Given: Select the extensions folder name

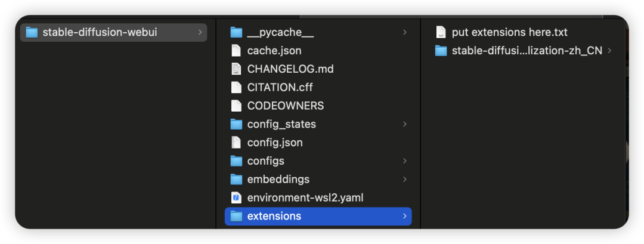Looking at the screenshot, I should click(274, 216).
